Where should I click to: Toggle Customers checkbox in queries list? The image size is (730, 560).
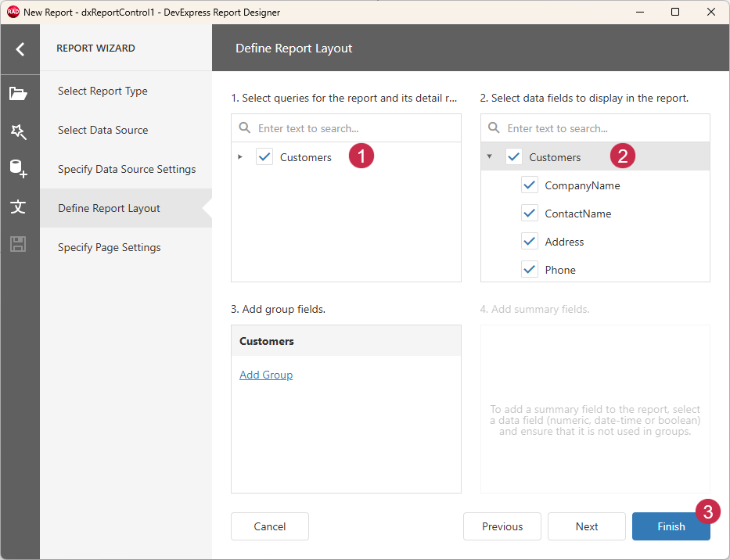(264, 157)
